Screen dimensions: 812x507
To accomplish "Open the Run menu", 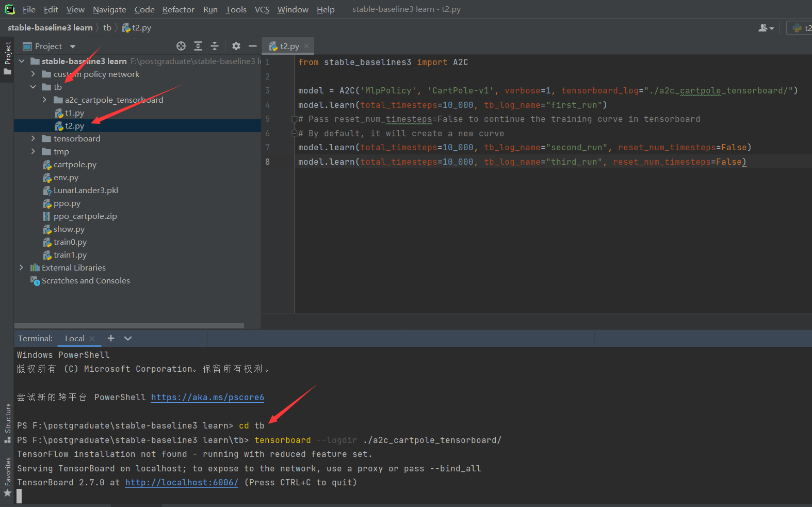I will tap(210, 9).
